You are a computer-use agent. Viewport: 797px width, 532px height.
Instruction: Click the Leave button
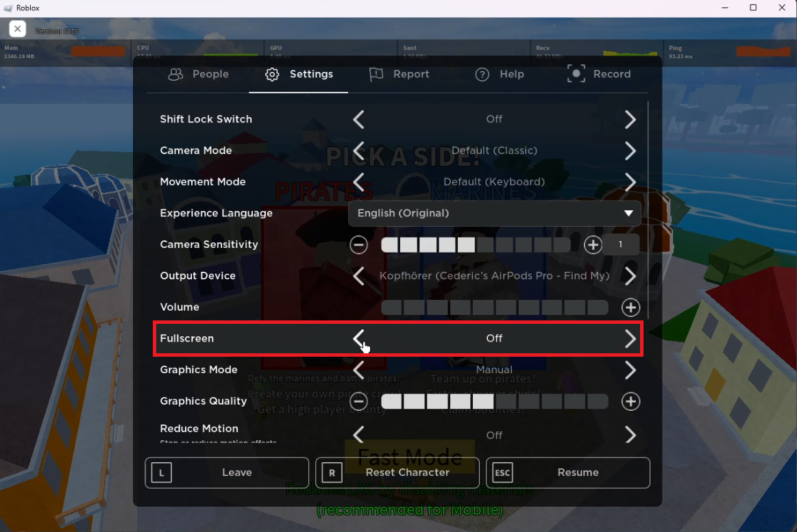point(227,472)
